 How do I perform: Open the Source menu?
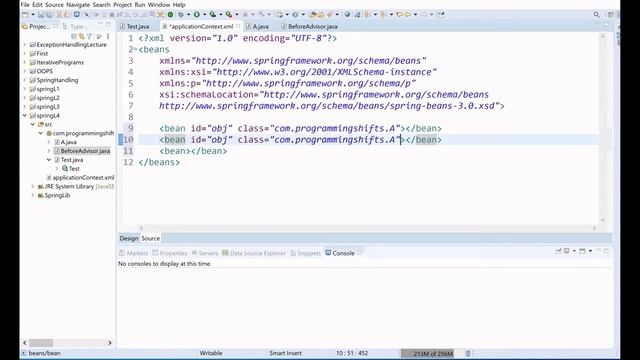point(54,5)
